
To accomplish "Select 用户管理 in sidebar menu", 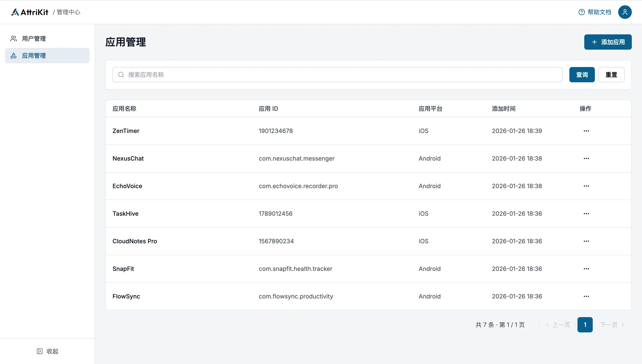I will coord(34,39).
